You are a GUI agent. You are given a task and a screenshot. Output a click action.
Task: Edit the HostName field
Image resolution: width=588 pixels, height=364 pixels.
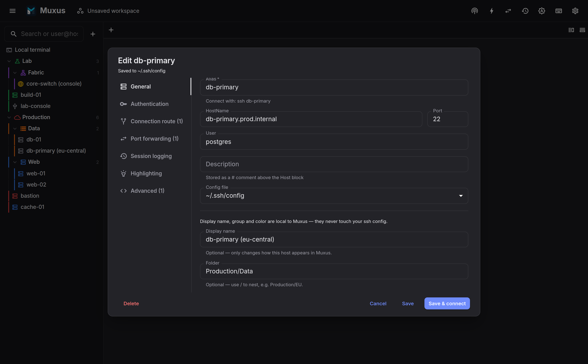pos(311,119)
